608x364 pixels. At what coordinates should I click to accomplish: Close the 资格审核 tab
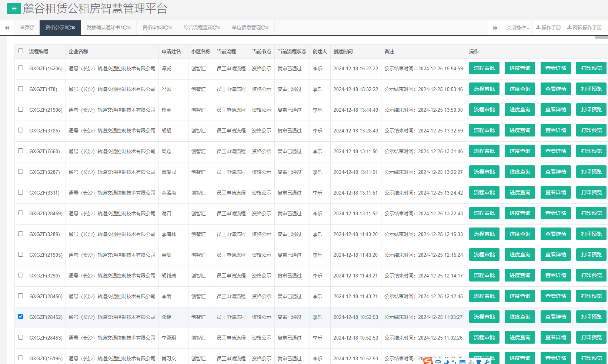click(x=170, y=27)
